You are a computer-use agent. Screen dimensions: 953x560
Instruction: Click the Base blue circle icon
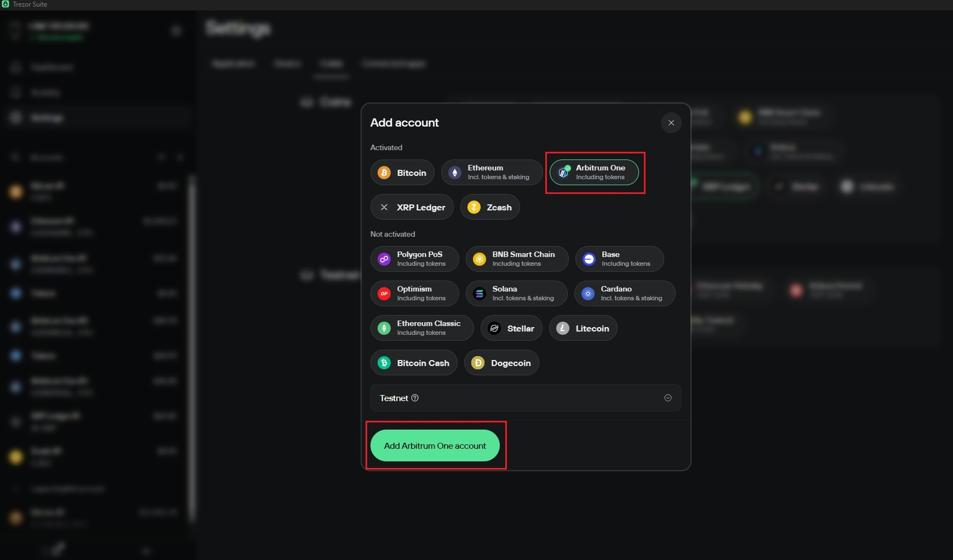pyautogui.click(x=589, y=259)
